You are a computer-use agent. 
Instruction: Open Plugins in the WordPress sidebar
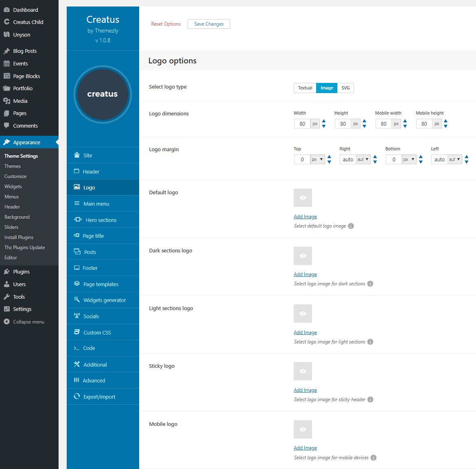[x=21, y=271]
